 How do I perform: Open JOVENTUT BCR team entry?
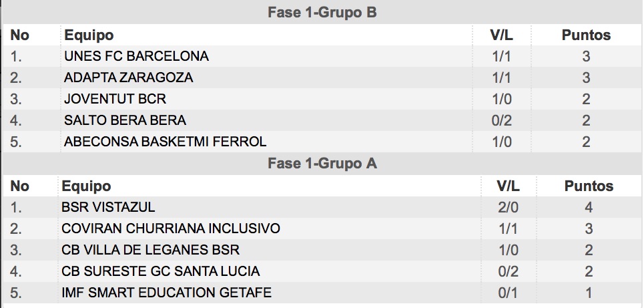(115, 99)
